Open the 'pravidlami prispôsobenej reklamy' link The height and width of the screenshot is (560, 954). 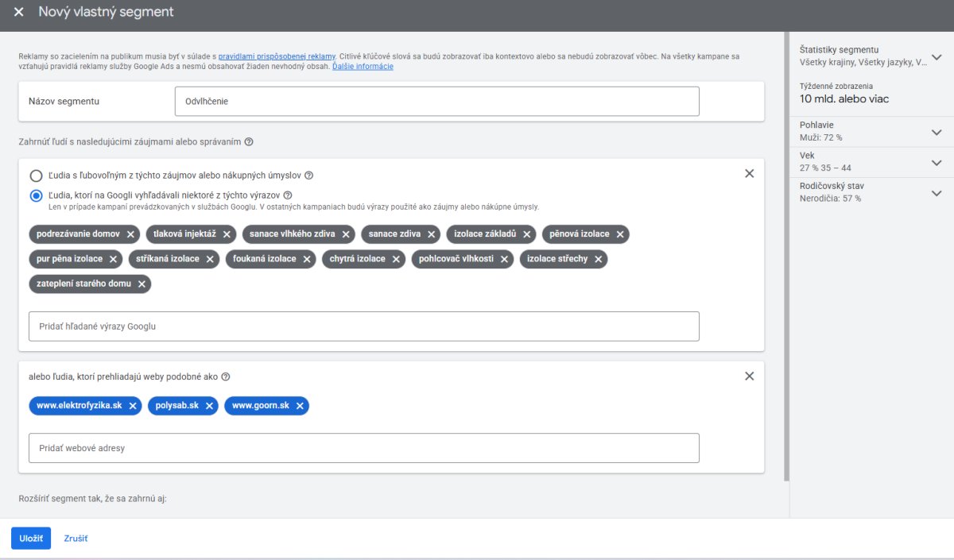(277, 56)
